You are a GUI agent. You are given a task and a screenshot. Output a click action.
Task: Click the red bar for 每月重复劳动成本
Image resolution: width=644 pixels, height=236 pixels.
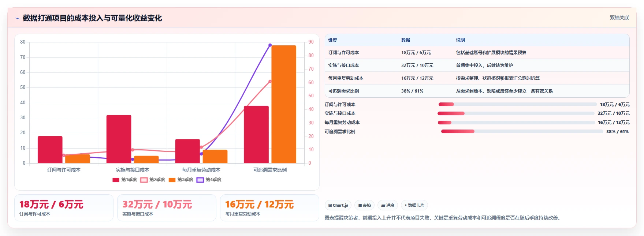[187, 151]
